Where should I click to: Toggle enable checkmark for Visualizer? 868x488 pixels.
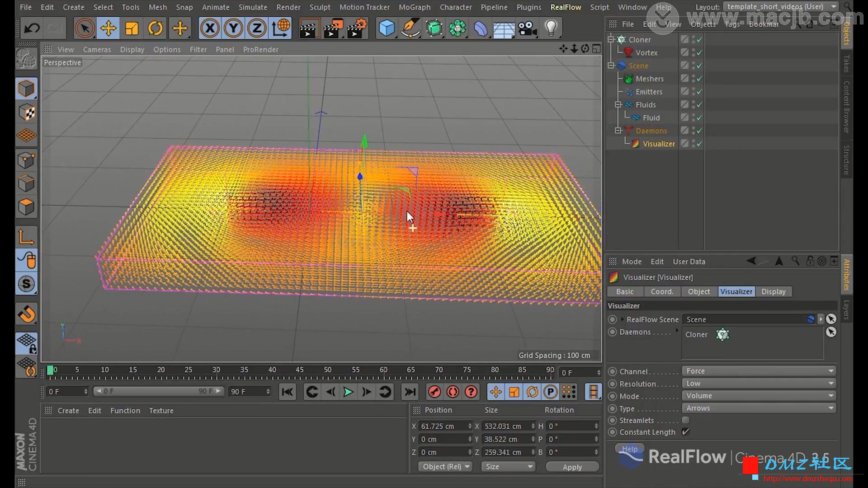coord(699,144)
